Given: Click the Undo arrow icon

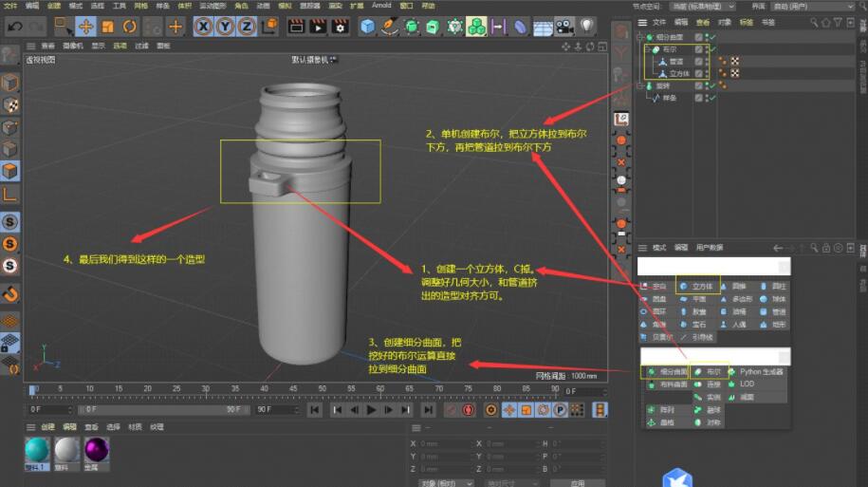Looking at the screenshot, I should (x=15, y=26).
